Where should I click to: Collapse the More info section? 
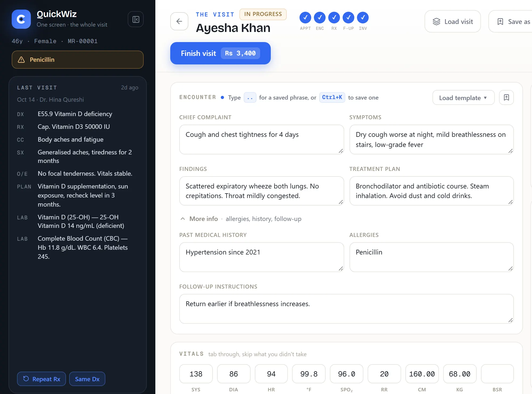click(240, 219)
